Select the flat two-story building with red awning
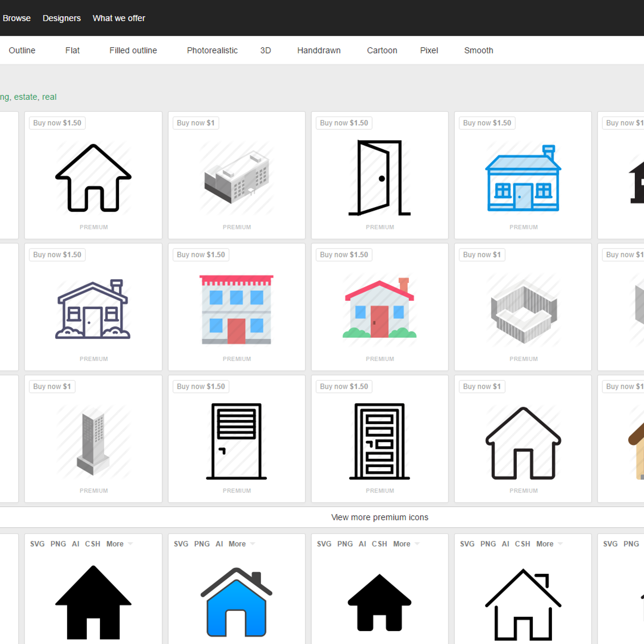The image size is (644, 644). pos(237,309)
